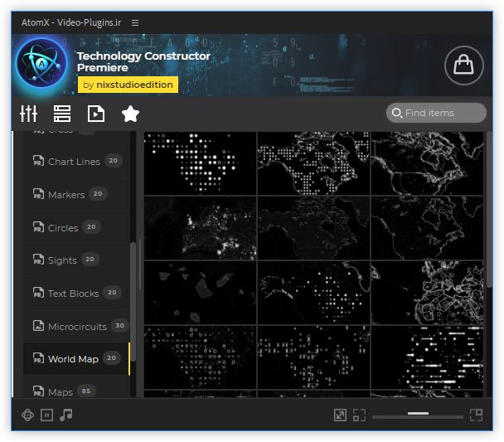Toggle the music note sound icon
Screen dimensions: 504x442
65,415
